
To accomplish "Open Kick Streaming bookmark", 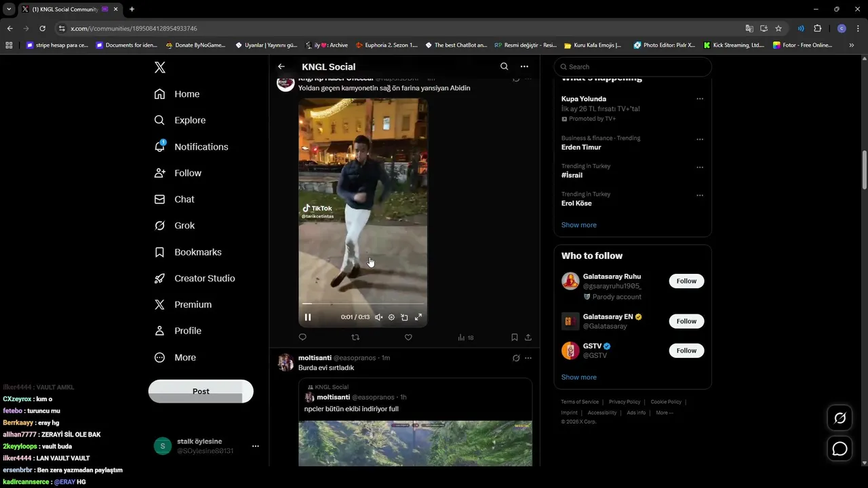I will (734, 45).
